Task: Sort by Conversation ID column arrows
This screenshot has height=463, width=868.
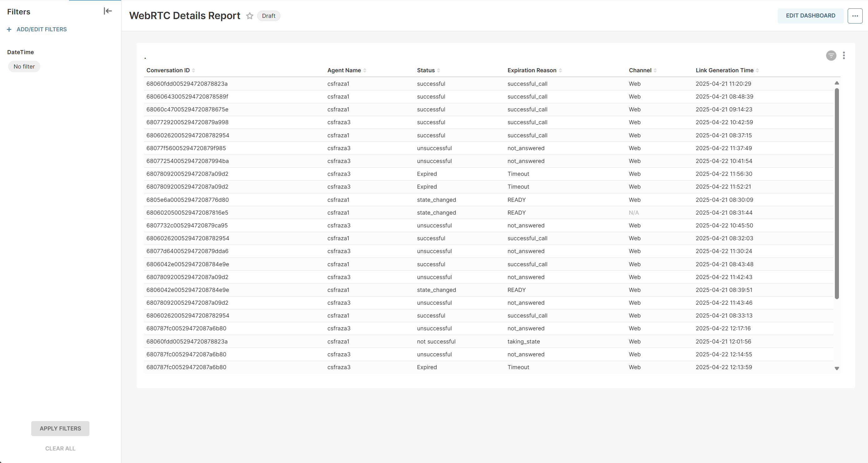Action: [x=193, y=70]
